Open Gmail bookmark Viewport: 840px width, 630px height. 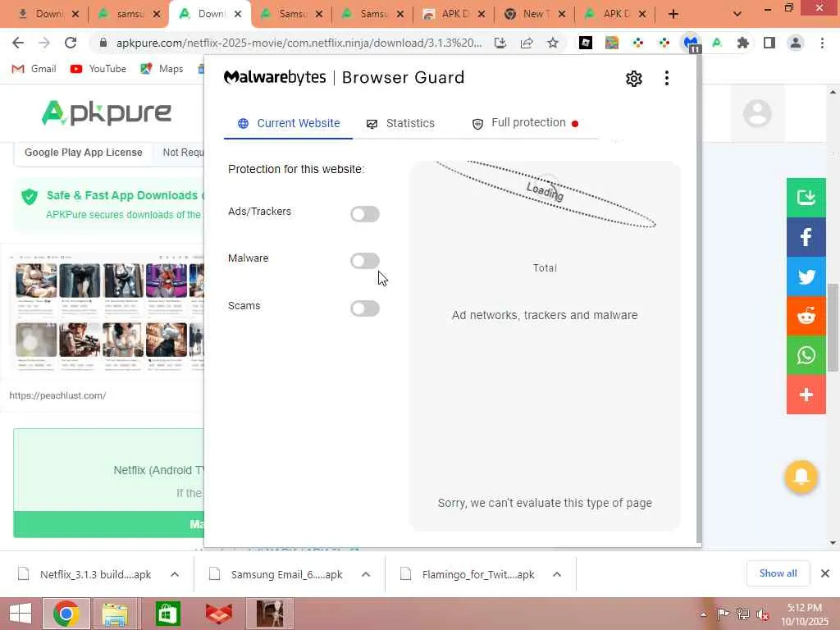pyautogui.click(x=34, y=69)
